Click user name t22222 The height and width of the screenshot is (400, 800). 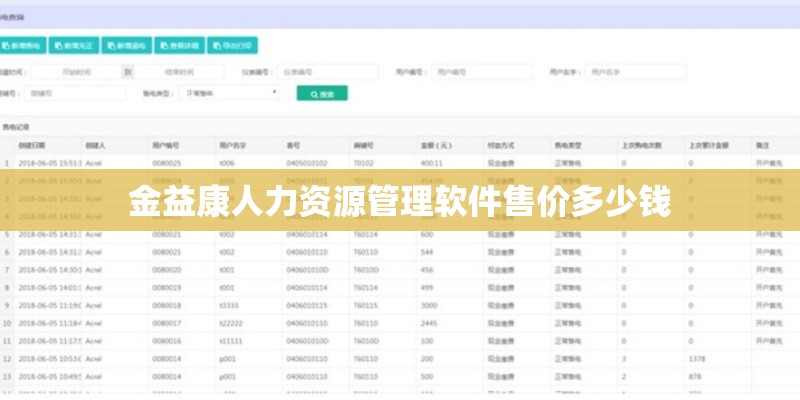tap(231, 323)
